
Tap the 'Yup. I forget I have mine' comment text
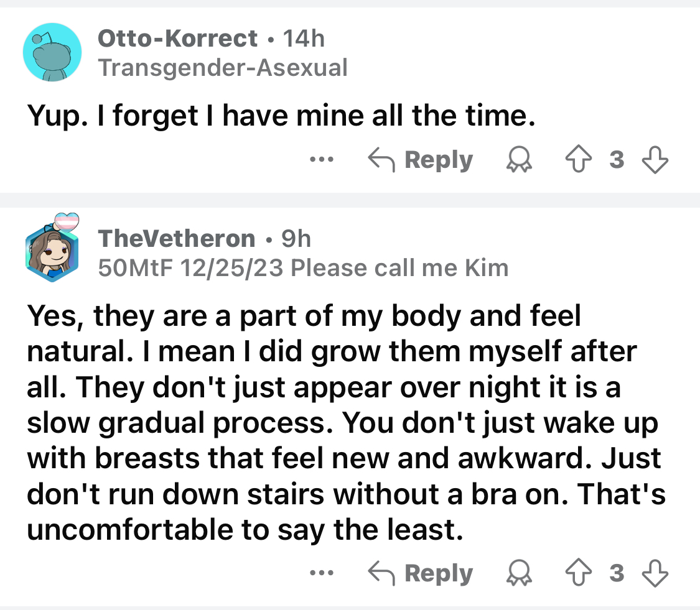pyautogui.click(x=281, y=117)
